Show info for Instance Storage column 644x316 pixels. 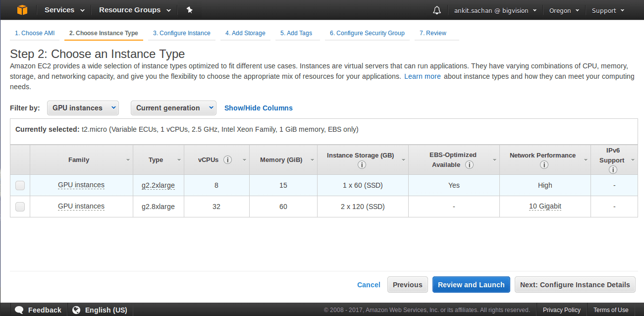[362, 165]
